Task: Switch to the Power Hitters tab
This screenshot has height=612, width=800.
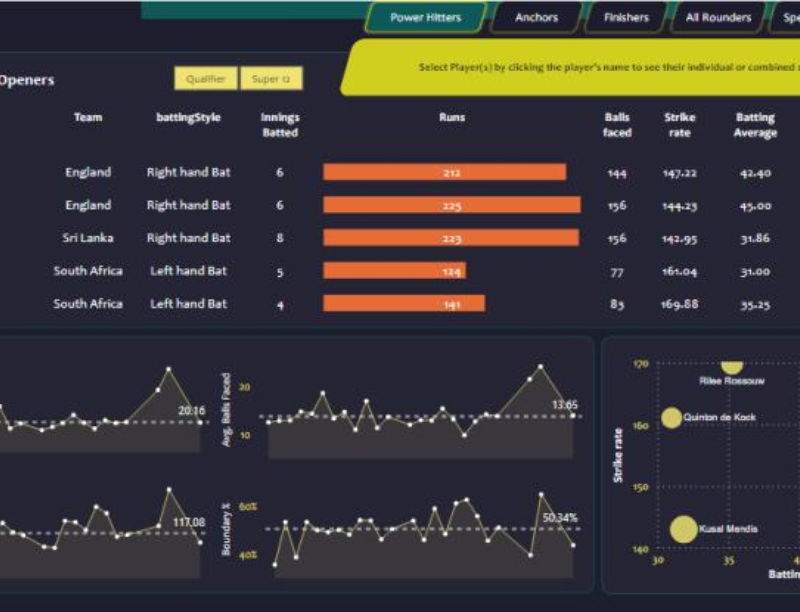Action: pyautogui.click(x=426, y=18)
